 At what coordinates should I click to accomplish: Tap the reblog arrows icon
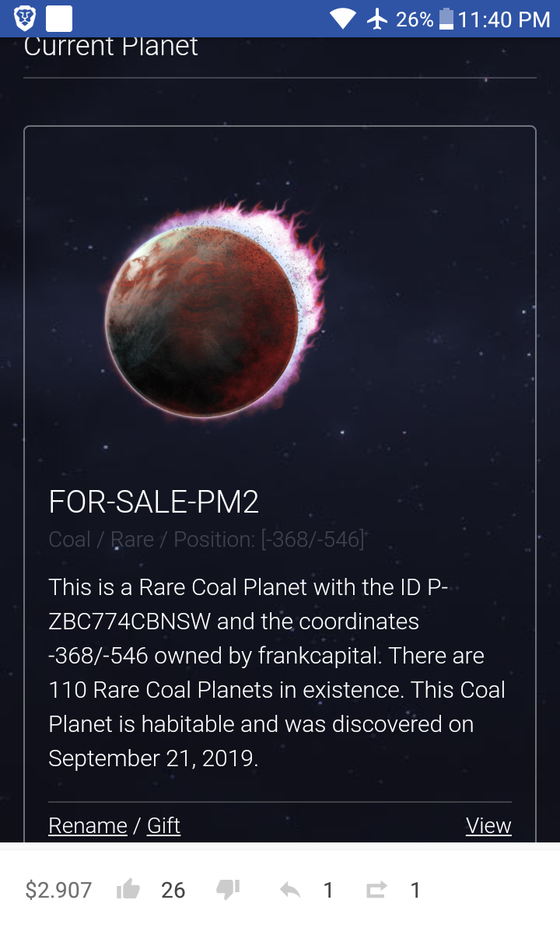[376, 890]
